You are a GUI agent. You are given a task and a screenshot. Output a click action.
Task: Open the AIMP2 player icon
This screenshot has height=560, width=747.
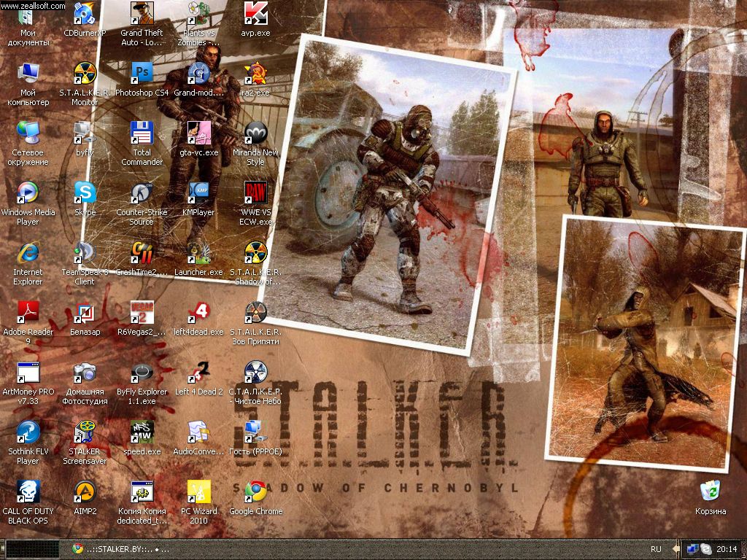85,492
